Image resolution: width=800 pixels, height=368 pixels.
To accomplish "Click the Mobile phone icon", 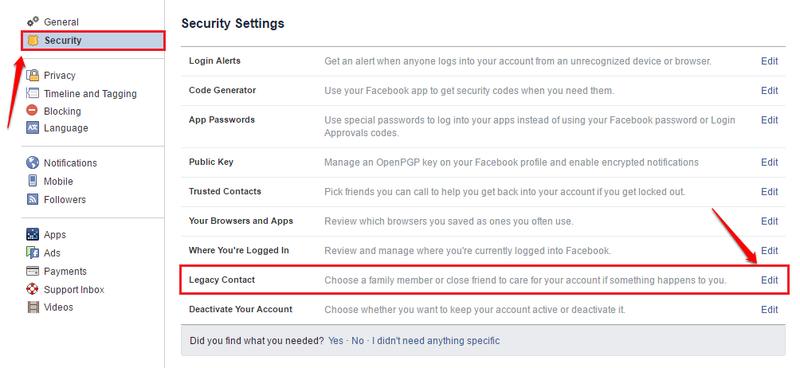I will (33, 181).
